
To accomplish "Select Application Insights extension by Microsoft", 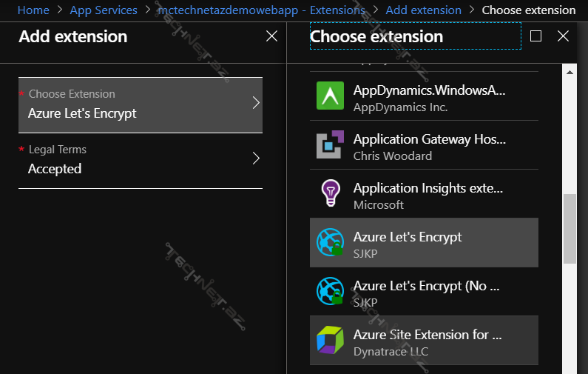I will [x=429, y=196].
